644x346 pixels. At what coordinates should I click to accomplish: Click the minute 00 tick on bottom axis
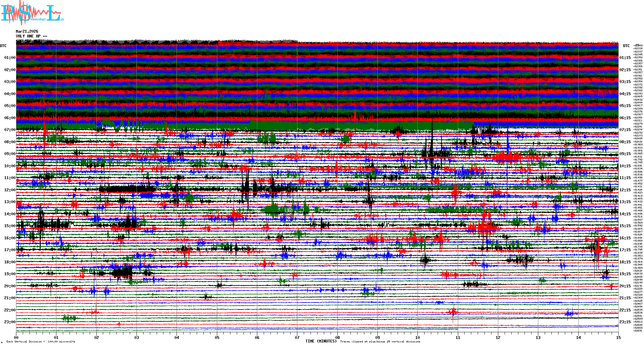[16, 337]
